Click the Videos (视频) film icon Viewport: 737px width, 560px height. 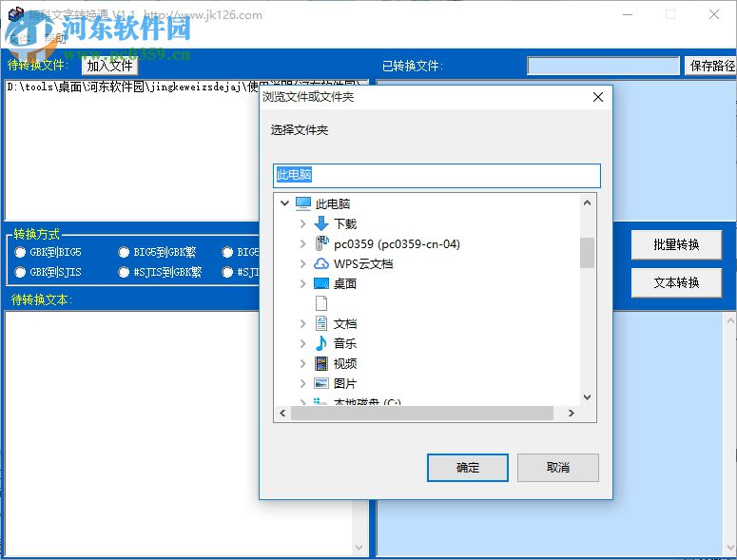pos(321,363)
